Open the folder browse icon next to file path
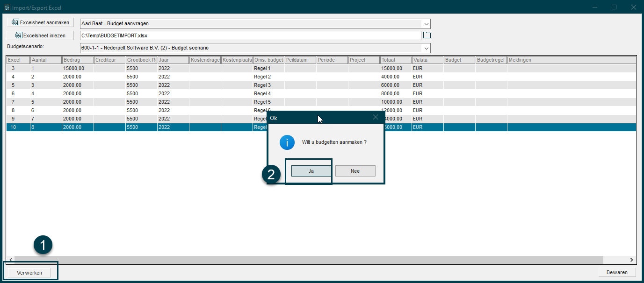 pos(427,35)
